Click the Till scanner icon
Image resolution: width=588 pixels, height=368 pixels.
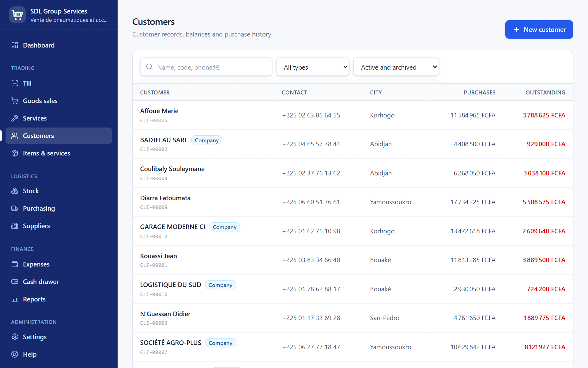click(15, 83)
